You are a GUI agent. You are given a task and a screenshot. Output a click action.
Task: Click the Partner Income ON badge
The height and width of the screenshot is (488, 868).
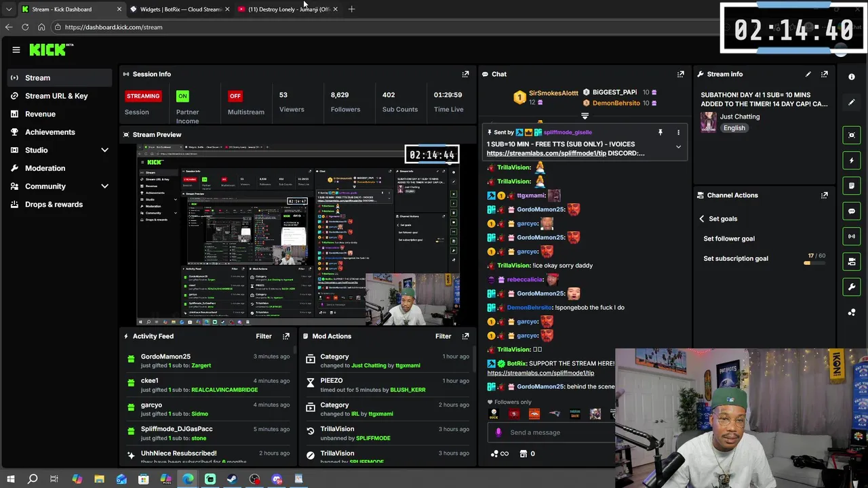(x=182, y=96)
